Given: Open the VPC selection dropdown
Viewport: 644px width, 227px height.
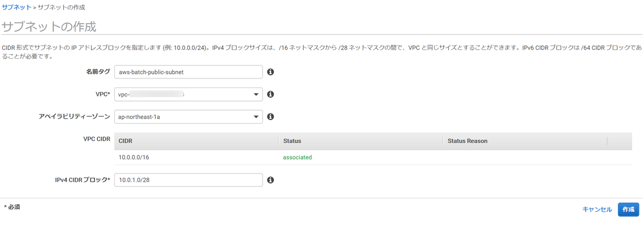Looking at the screenshot, I should click(x=188, y=94).
